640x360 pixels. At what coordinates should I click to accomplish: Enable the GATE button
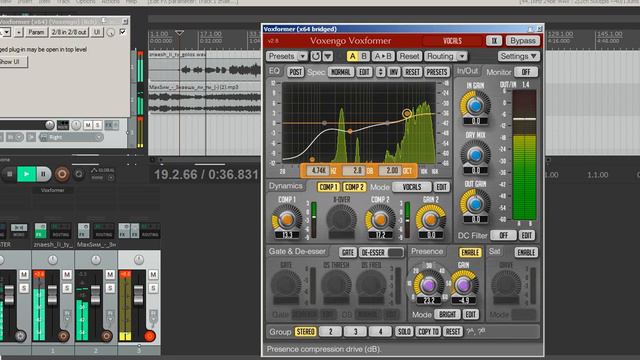tap(347, 253)
